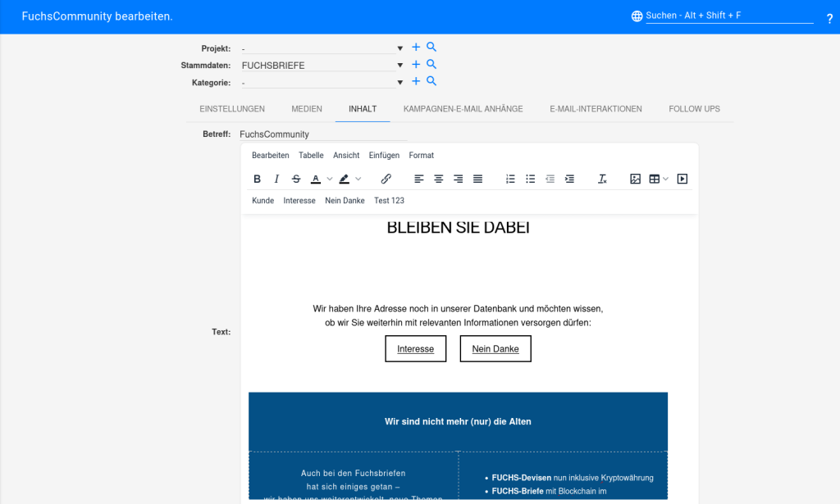The height and width of the screenshot is (504, 840).
Task: Add new Stammdaten with plus icon
Action: coord(416,64)
